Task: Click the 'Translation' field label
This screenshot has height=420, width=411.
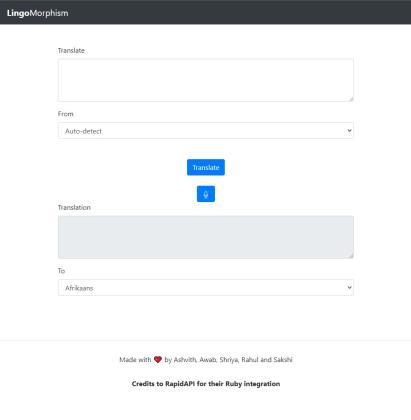Action: (74, 207)
